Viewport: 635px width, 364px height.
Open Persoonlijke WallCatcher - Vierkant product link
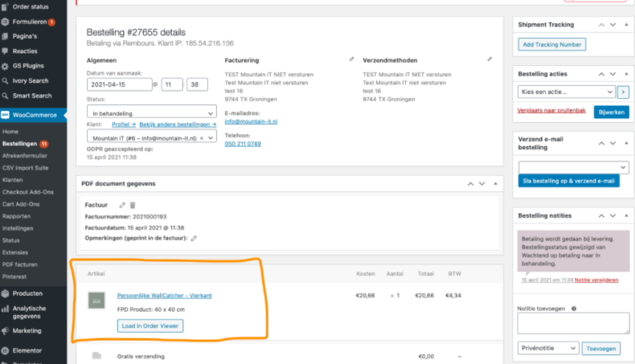165,296
